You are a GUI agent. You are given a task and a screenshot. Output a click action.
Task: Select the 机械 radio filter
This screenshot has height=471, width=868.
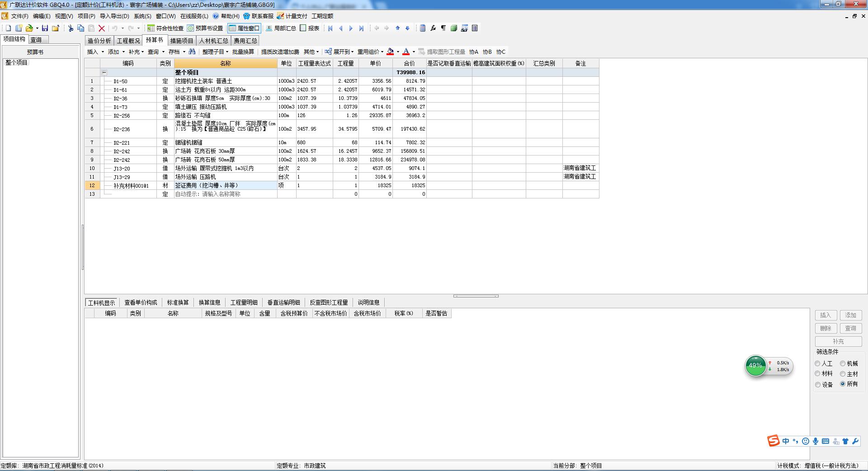[x=843, y=363]
